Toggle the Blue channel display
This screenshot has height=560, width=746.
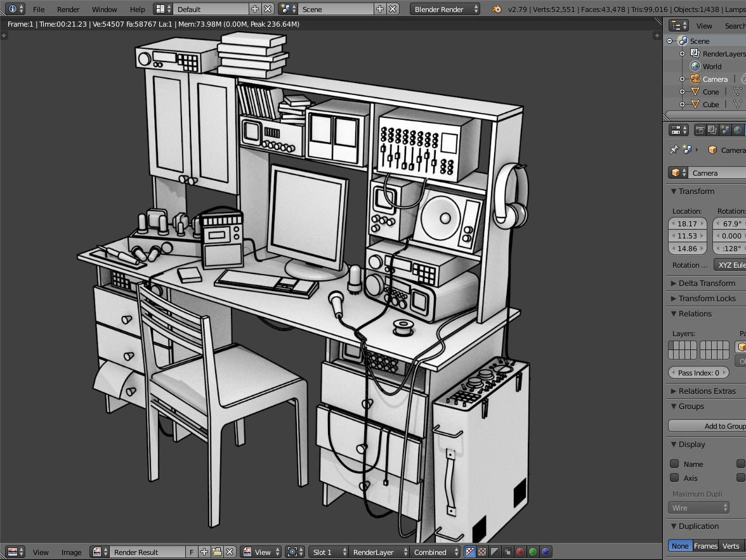coord(546,552)
